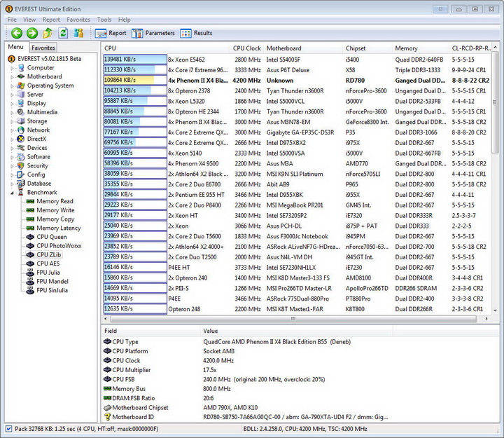Expand the Computer tree node
Image resolution: width=504 pixels, height=438 pixels.
pos(12,68)
